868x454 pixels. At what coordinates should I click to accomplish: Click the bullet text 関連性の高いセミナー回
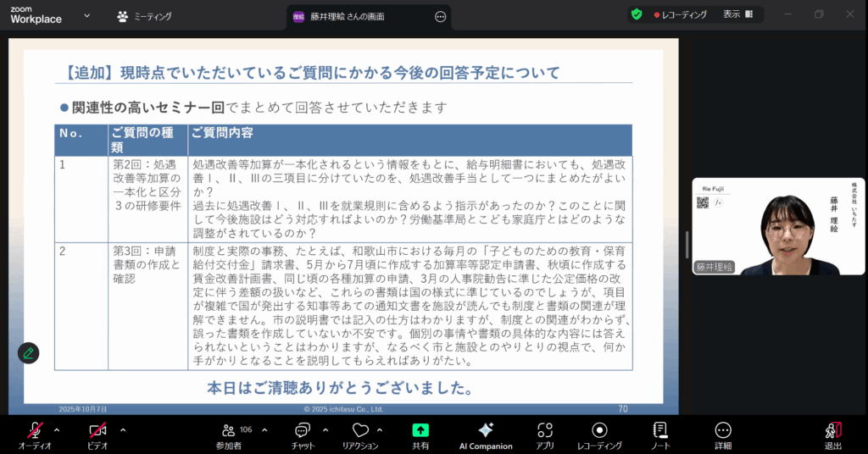click(x=148, y=108)
